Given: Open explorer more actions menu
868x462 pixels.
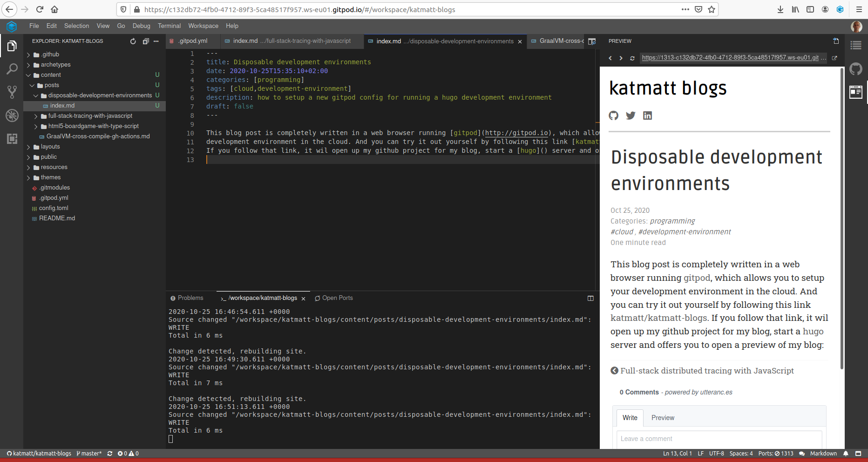Looking at the screenshot, I should tap(156, 41).
